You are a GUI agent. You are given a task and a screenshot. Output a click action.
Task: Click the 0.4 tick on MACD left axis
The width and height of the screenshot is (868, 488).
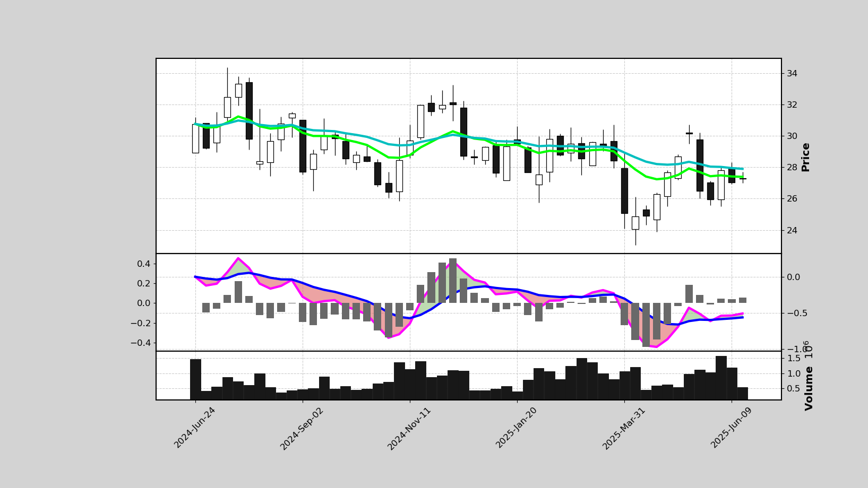tap(144, 264)
